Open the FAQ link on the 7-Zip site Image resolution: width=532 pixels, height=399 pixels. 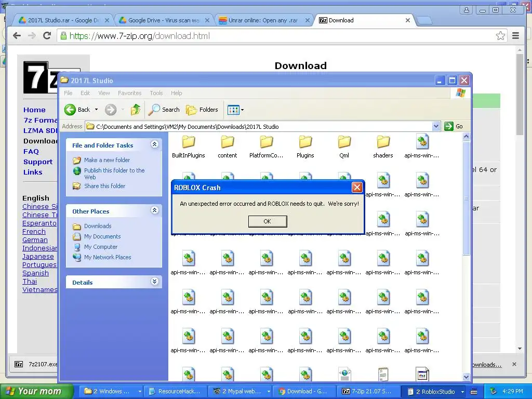[x=31, y=152]
